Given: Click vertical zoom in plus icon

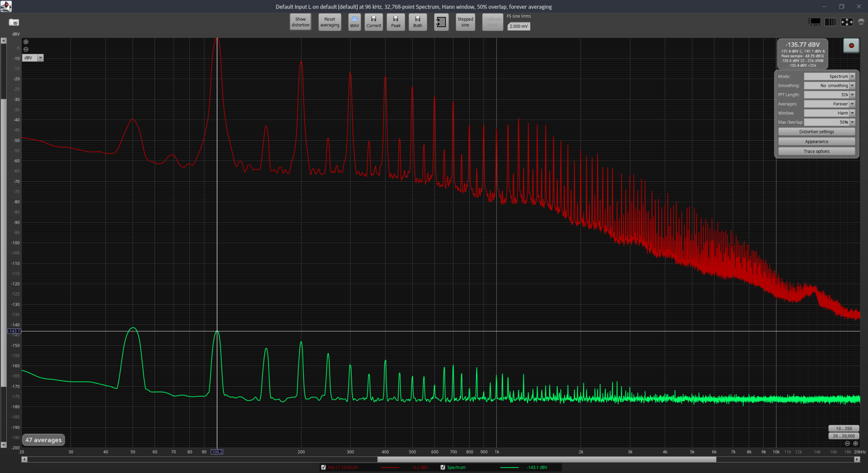Looking at the screenshot, I should [26, 42].
